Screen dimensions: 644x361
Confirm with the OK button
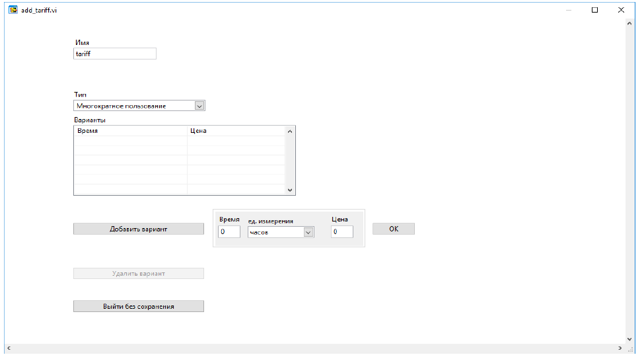coord(394,229)
